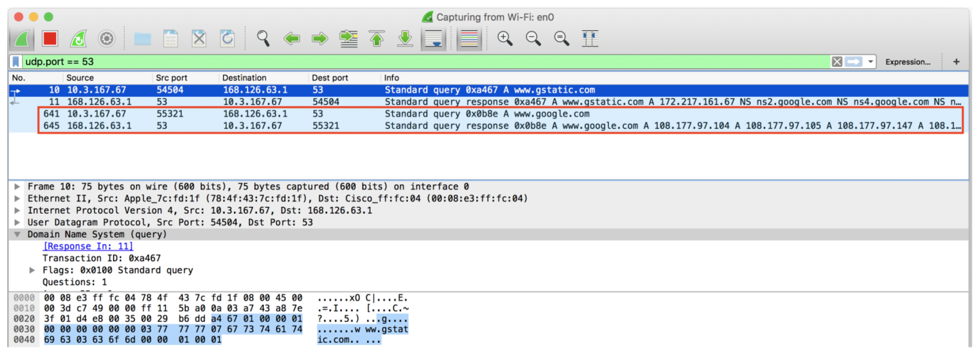Image resolution: width=980 pixels, height=356 pixels.
Task: Click the udp.port == 53 filter field
Action: (x=426, y=62)
